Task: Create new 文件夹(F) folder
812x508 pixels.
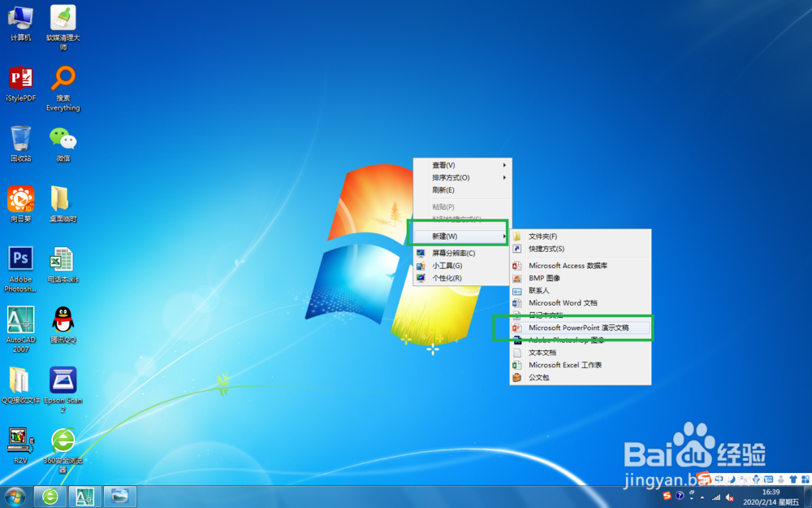Action: pos(581,237)
